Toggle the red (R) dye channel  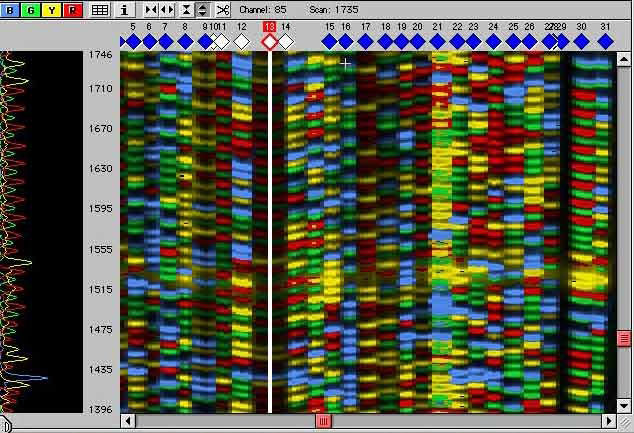click(x=73, y=10)
